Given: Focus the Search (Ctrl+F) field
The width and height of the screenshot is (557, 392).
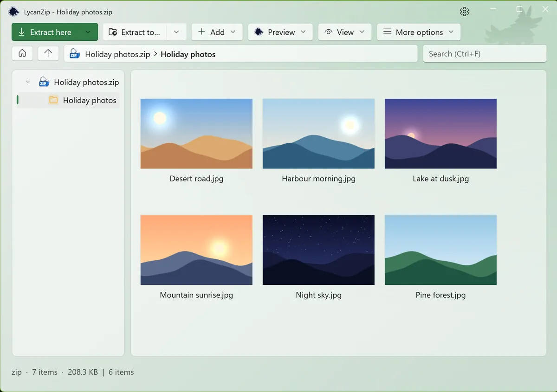Looking at the screenshot, I should pyautogui.click(x=485, y=53).
